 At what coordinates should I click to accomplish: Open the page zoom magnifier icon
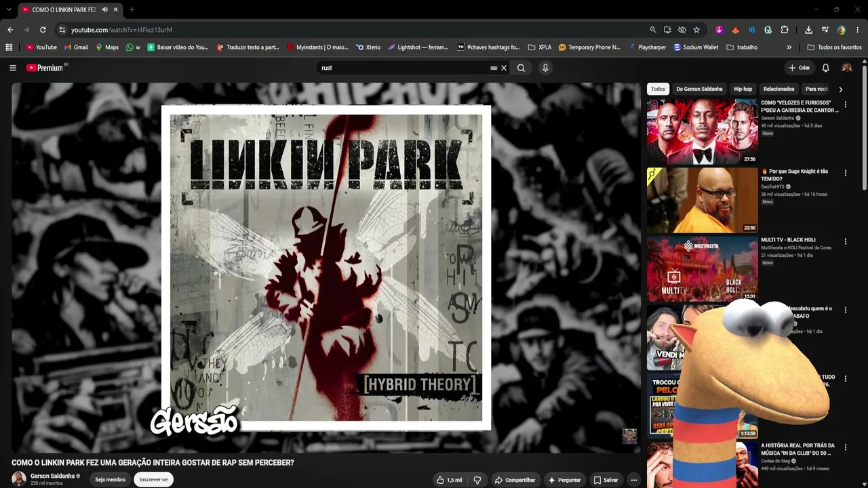pos(653,30)
